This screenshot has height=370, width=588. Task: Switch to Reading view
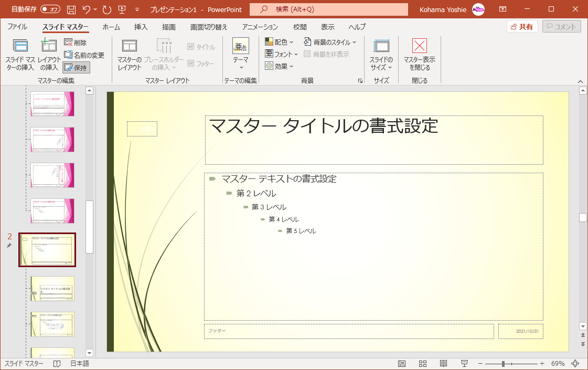click(443, 364)
